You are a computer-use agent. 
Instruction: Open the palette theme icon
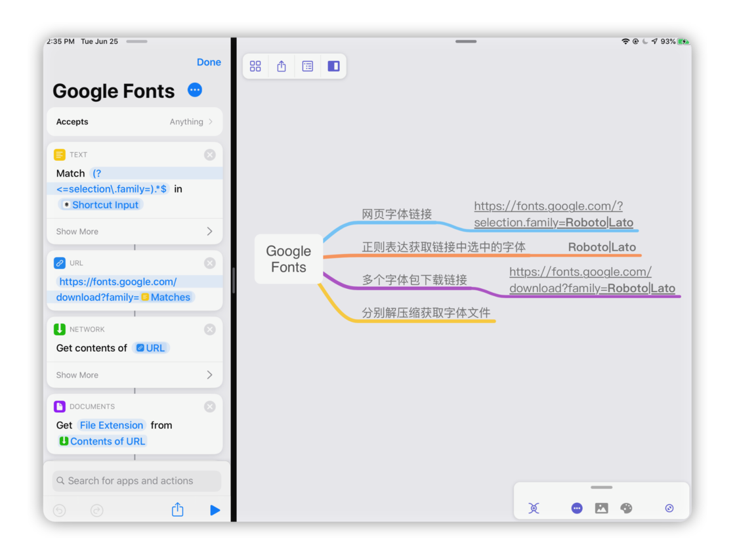coord(626,508)
